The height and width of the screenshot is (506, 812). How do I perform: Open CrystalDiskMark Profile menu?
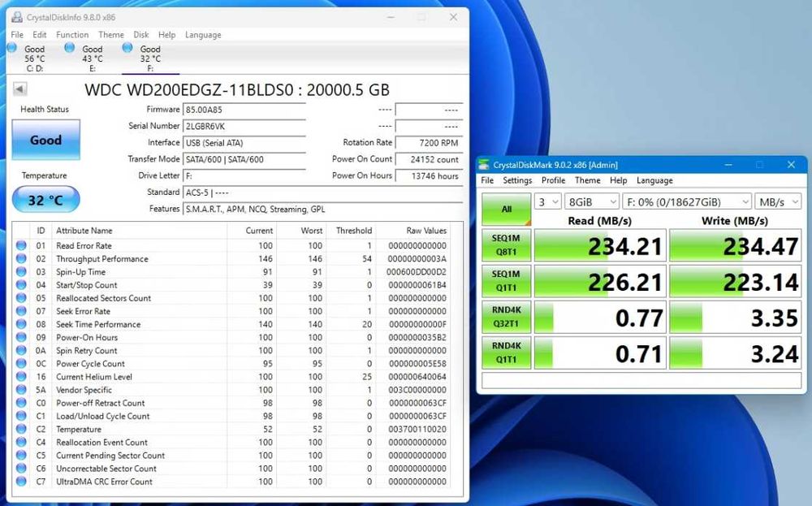[553, 180]
